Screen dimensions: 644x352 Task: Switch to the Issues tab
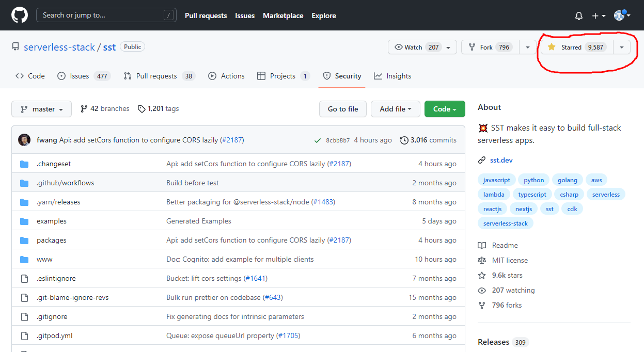(x=83, y=76)
